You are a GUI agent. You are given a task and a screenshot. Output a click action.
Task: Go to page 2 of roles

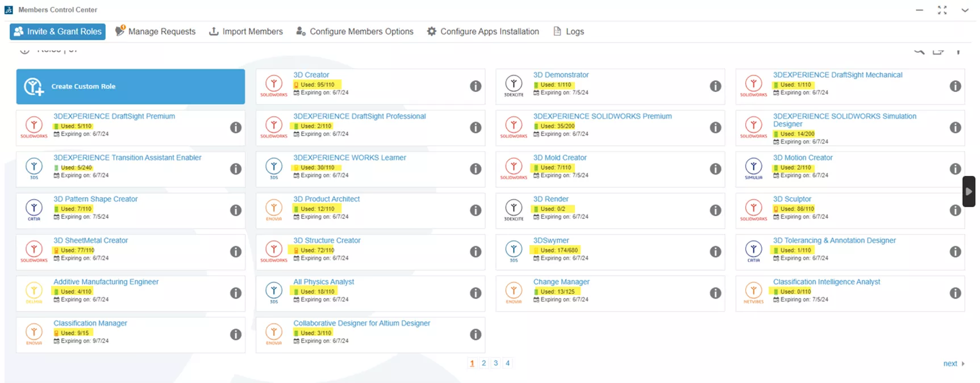484,363
